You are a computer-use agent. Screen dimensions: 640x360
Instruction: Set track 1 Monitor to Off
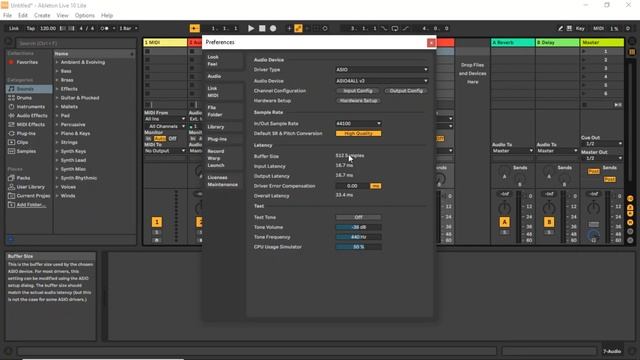[x=173, y=139]
